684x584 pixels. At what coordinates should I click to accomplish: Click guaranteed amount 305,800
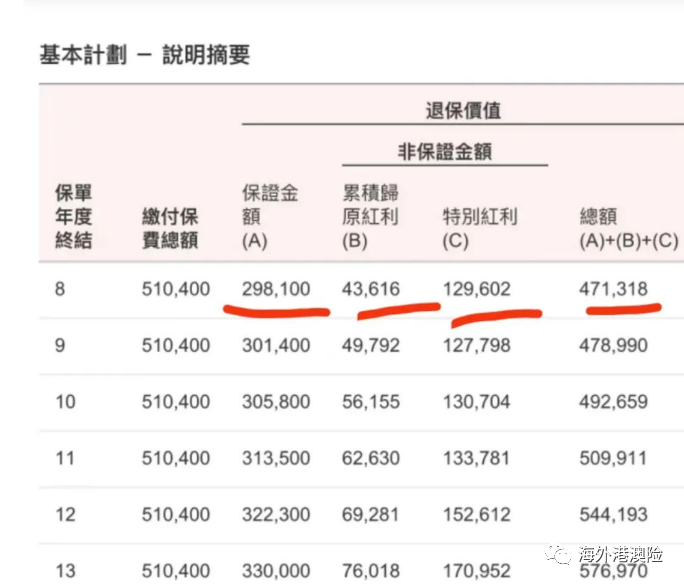276,402
